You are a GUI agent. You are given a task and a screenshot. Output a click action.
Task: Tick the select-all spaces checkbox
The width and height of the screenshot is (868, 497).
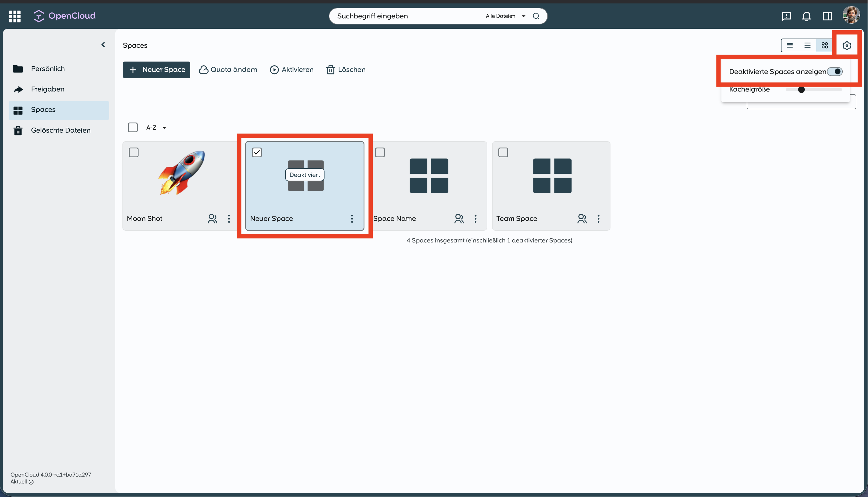pos(133,127)
